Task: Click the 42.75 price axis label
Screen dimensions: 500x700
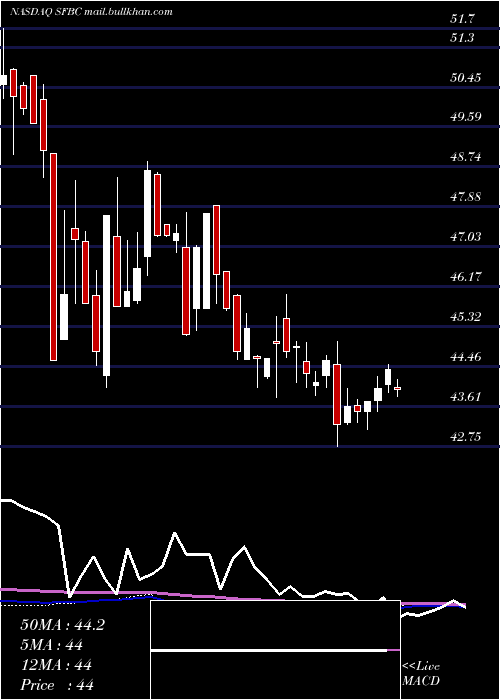Action: (466, 436)
